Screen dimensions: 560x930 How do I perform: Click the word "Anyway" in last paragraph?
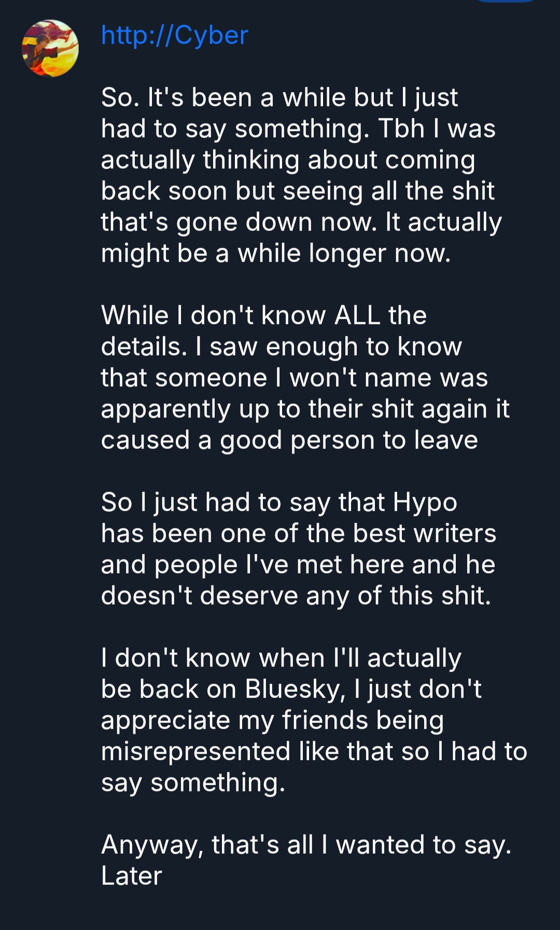click(151, 845)
